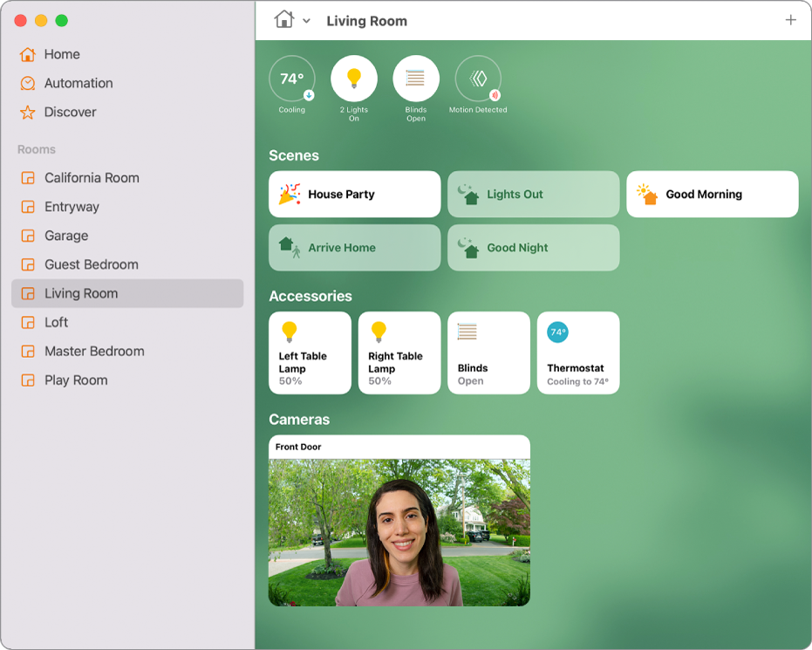Click the Right Table Lamp bulb icon
Viewport: 812px width, 650px height.
click(x=379, y=332)
